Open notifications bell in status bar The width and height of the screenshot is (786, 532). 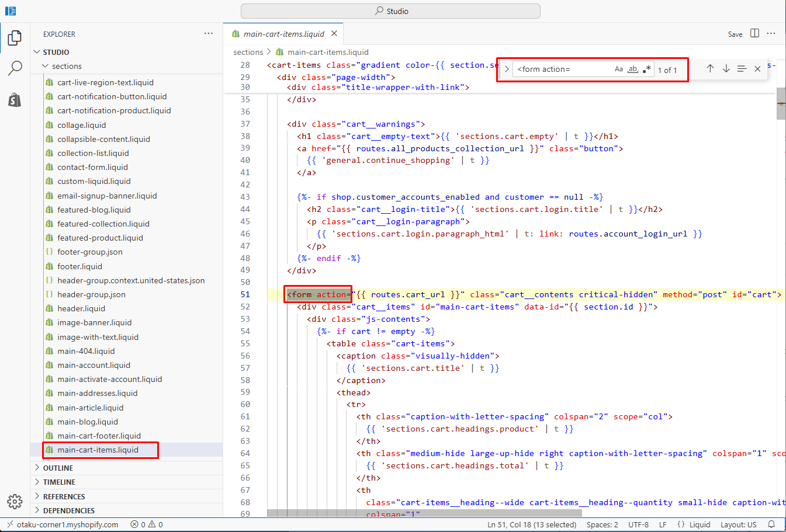[771, 524]
